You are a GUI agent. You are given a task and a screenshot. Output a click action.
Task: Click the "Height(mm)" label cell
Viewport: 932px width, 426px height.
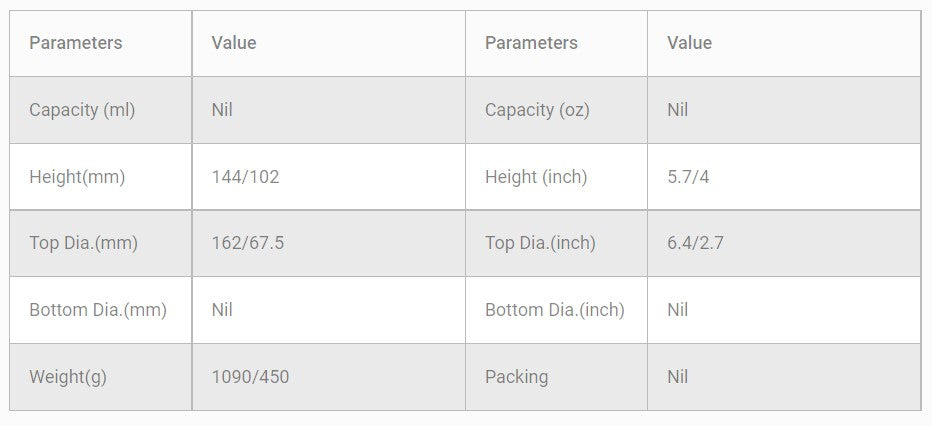77,177
